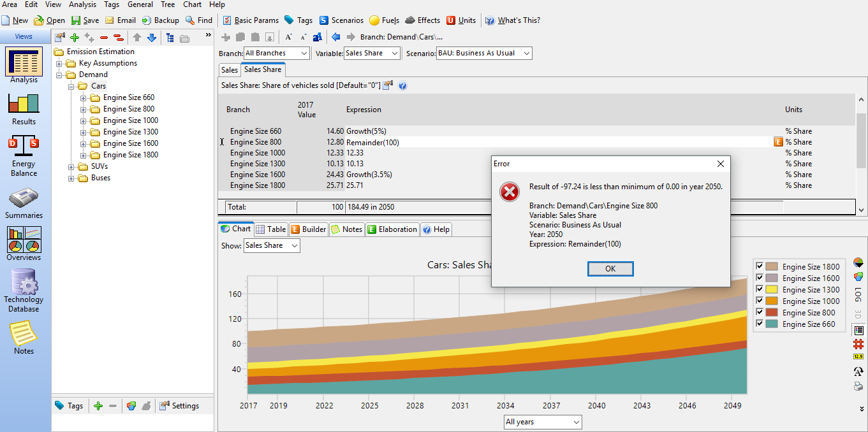Open the Results view in sidebar
This screenshot has height=432, width=868.
[x=24, y=108]
